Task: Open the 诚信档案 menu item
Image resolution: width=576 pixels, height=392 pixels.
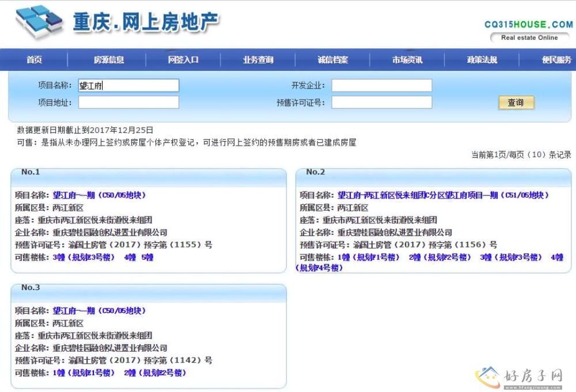Action: [333, 60]
